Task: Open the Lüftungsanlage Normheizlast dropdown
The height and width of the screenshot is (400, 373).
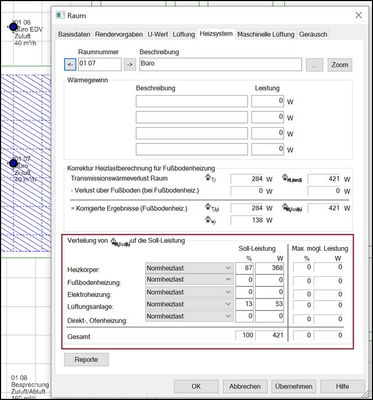Action: [189, 304]
